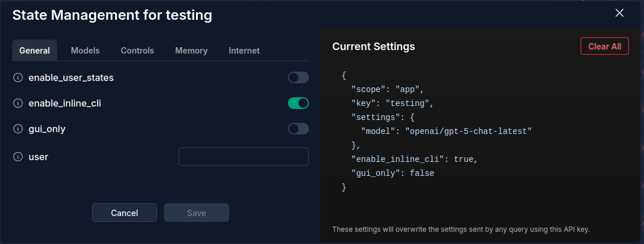Image resolution: width=644 pixels, height=244 pixels.
Task: Go to the Memory tab
Action: point(191,51)
